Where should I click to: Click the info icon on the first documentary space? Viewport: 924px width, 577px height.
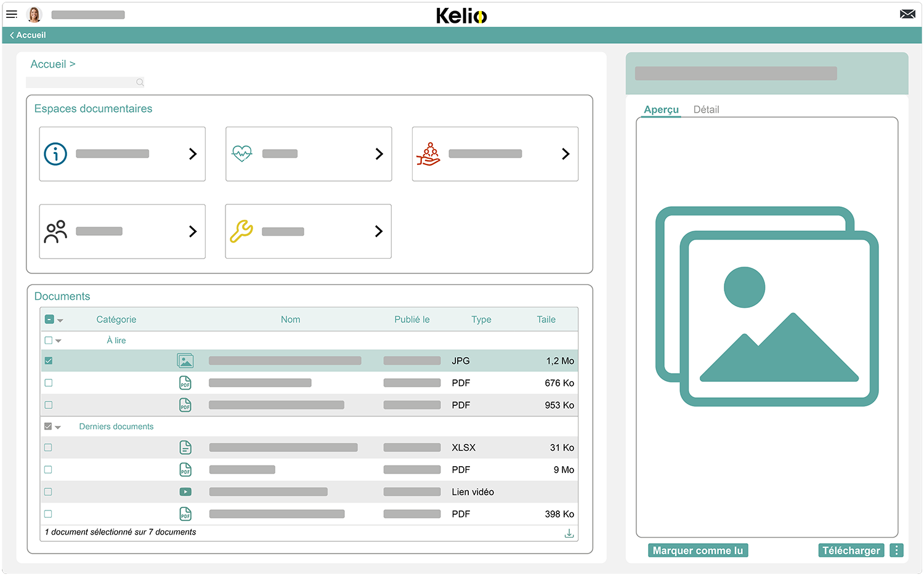55,154
